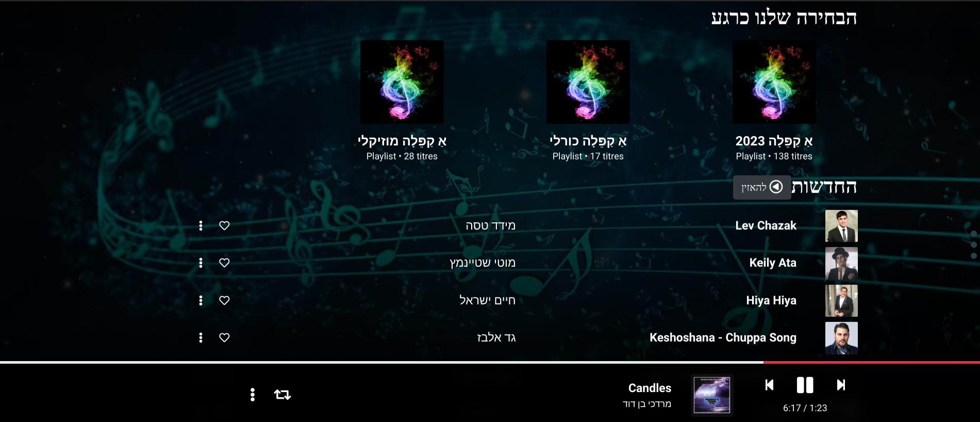The image size is (980, 422).
Task: Heart the Keshoshana - Chuppa Song
Action: pyautogui.click(x=224, y=337)
